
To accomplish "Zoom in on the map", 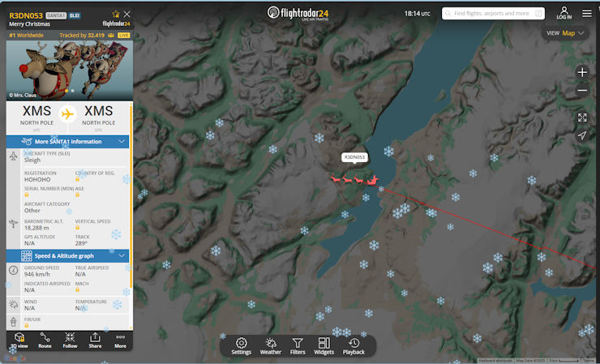I will (582, 72).
